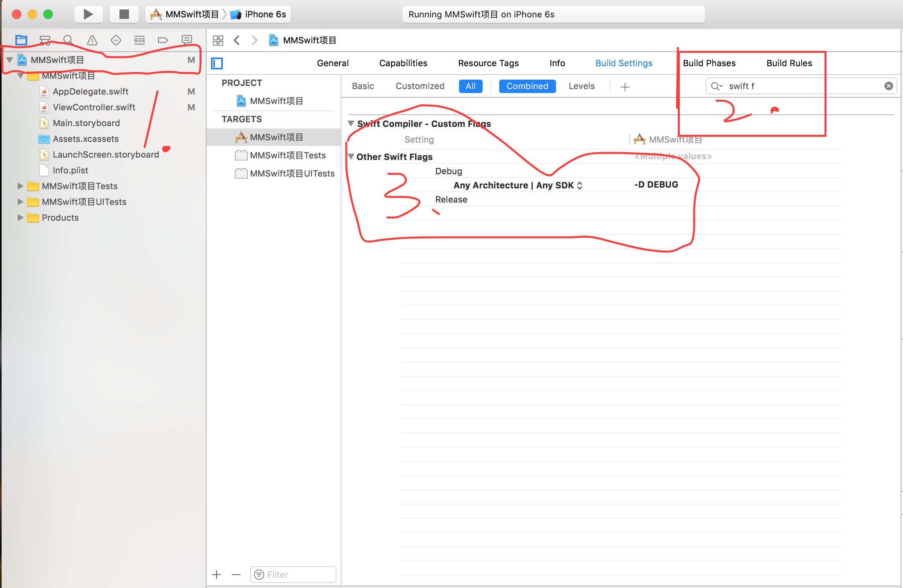The height and width of the screenshot is (588, 903).
Task: Open the Symbol navigator
Action: [45, 40]
